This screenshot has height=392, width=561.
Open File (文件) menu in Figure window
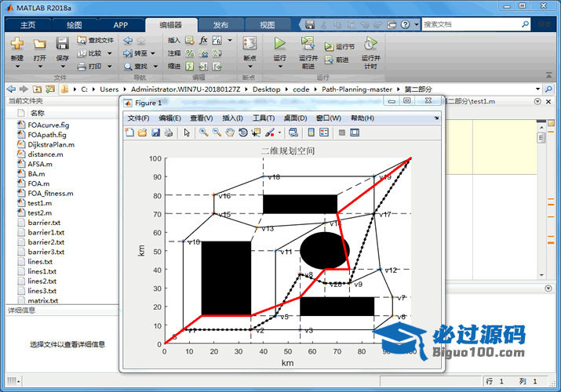[138, 118]
